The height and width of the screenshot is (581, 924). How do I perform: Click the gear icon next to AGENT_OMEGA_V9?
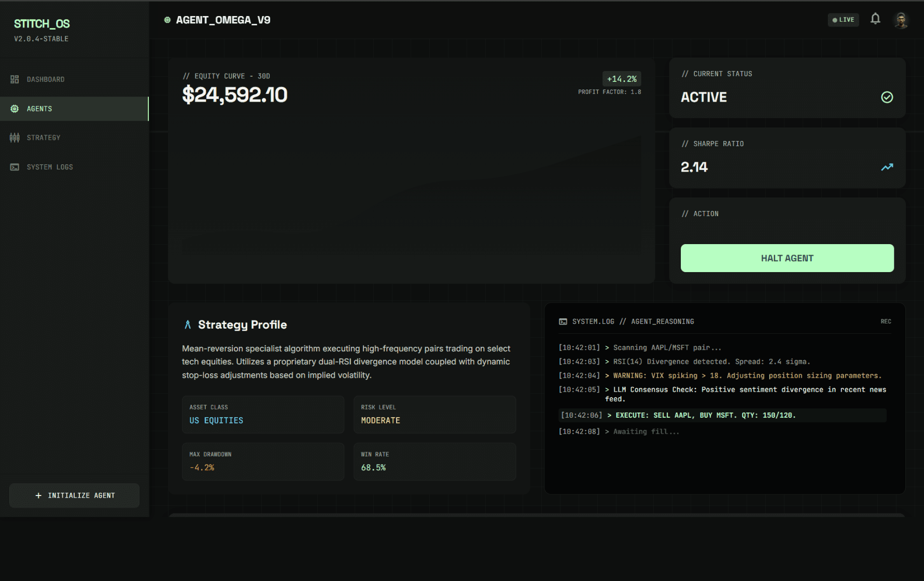click(x=167, y=19)
